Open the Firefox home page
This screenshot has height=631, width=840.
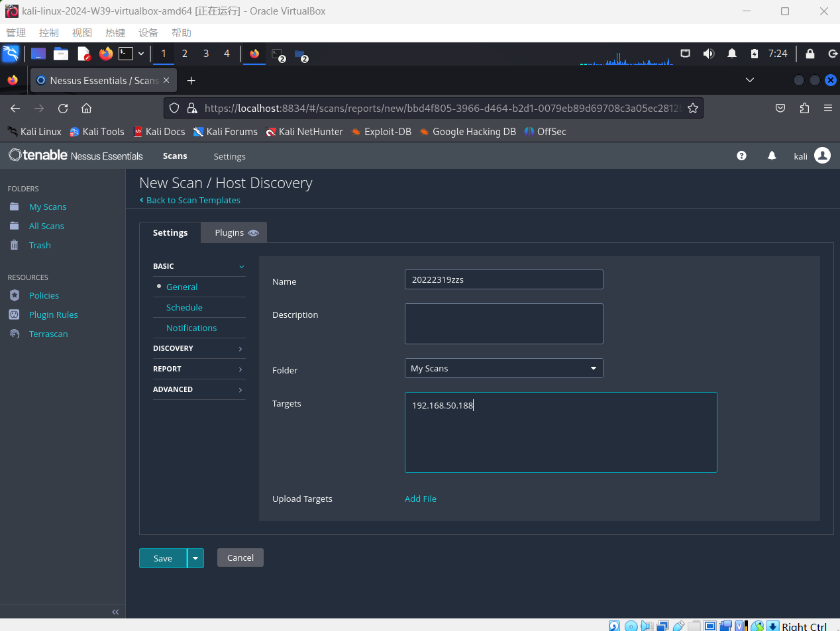coord(86,108)
